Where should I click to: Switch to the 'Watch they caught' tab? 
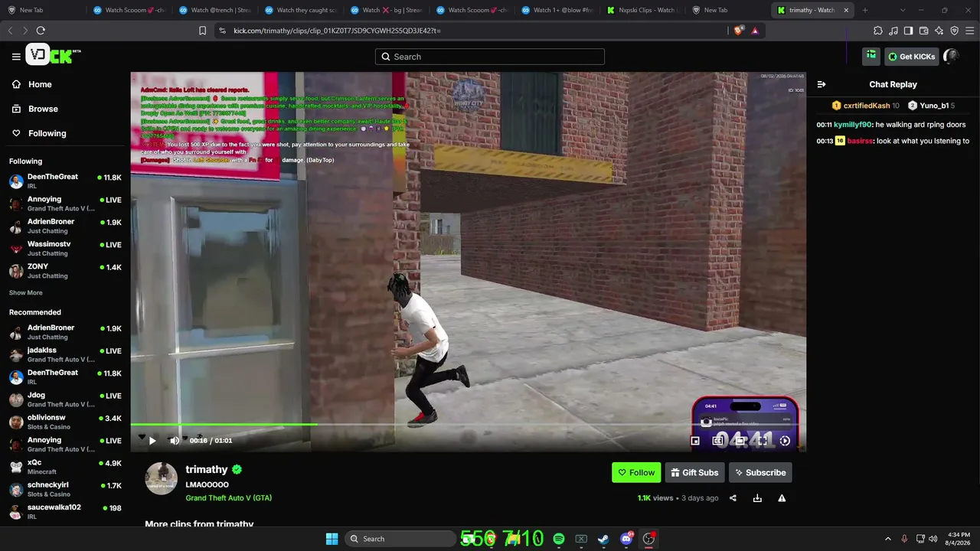(300, 10)
